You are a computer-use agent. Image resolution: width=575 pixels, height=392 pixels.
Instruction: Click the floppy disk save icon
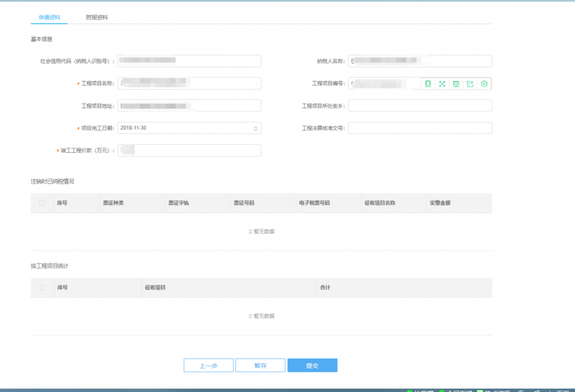pos(456,84)
